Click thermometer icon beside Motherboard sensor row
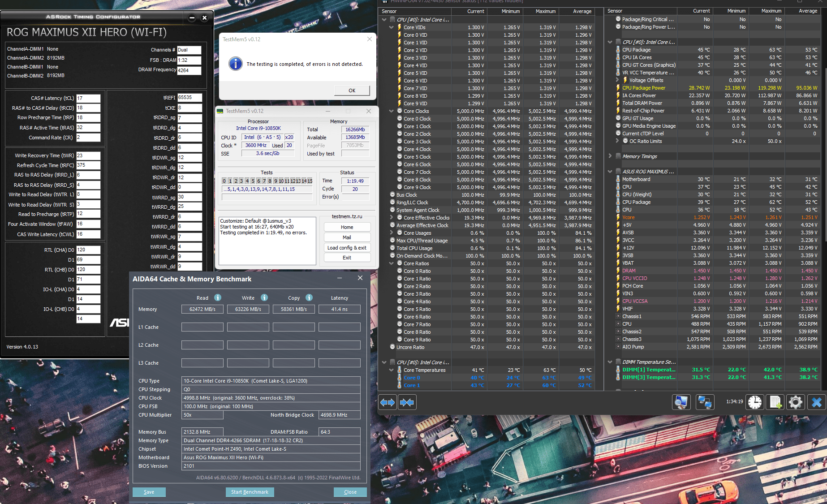Viewport: 827px width, 504px height. (x=618, y=179)
